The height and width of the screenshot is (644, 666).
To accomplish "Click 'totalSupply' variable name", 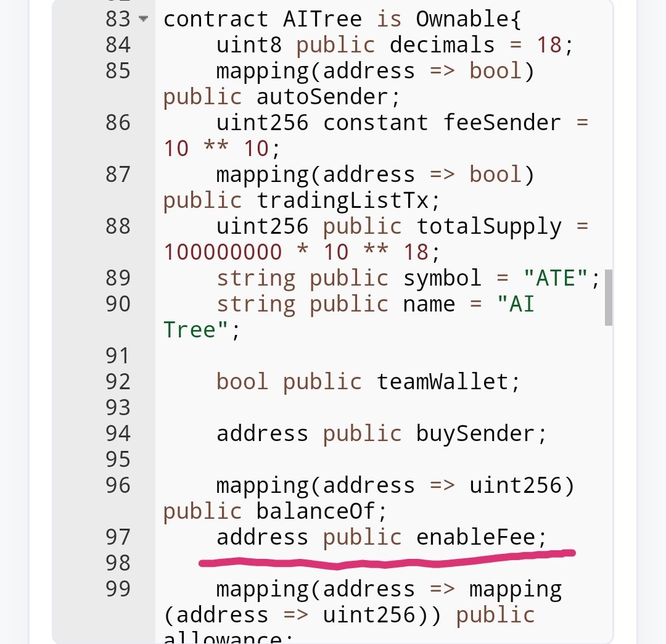I will tap(488, 226).
